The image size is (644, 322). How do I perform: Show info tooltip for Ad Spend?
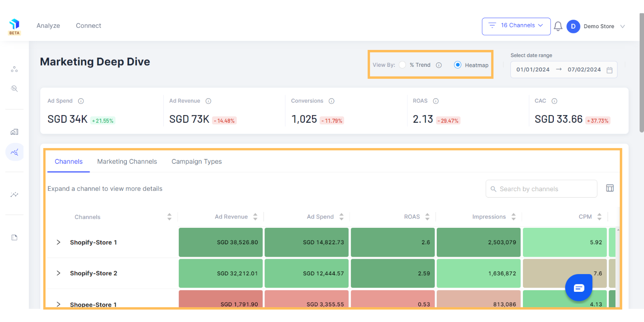click(x=81, y=101)
